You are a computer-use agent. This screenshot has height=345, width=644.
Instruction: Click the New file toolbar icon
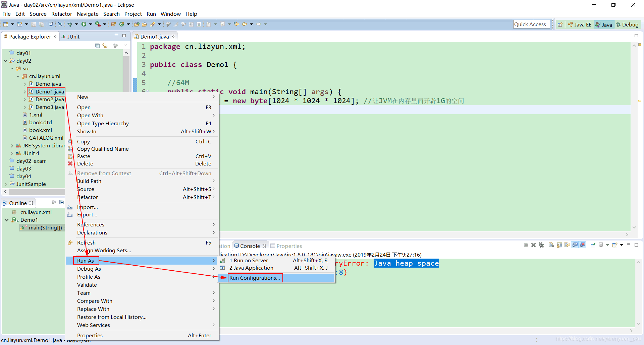pos(6,24)
